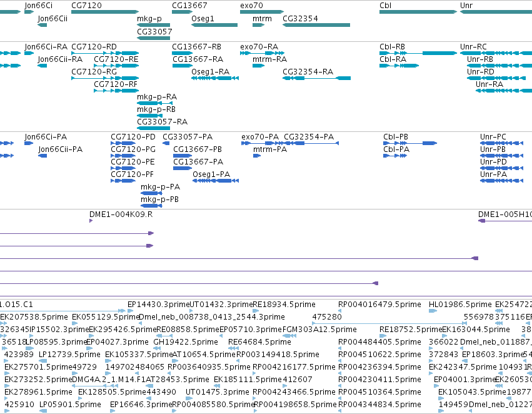Select protein CG7120-PD
The height and width of the screenshot is (414, 532).
point(123,143)
